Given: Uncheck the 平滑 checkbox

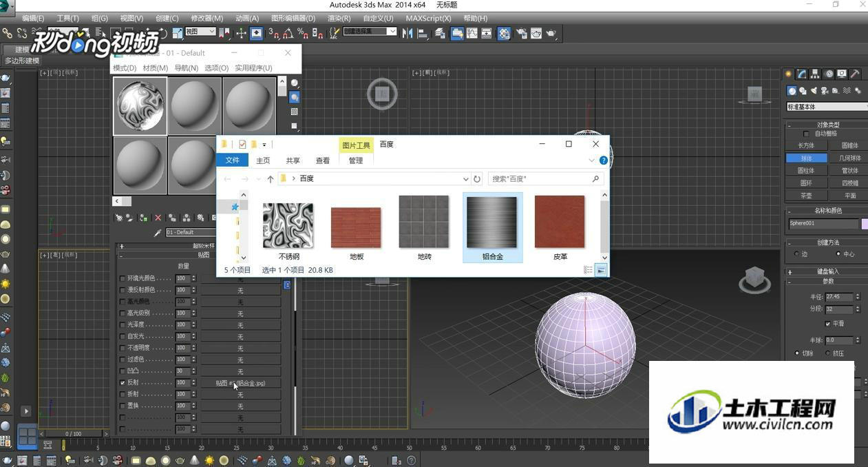Looking at the screenshot, I should [x=827, y=323].
